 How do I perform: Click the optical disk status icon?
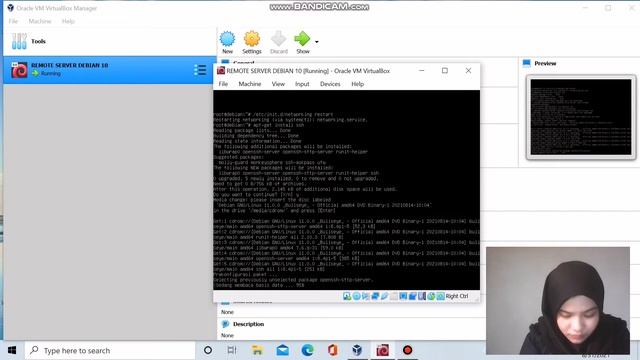pos(356,296)
